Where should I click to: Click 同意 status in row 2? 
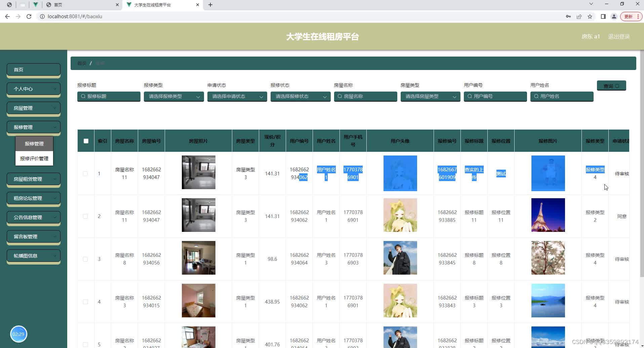point(622,216)
